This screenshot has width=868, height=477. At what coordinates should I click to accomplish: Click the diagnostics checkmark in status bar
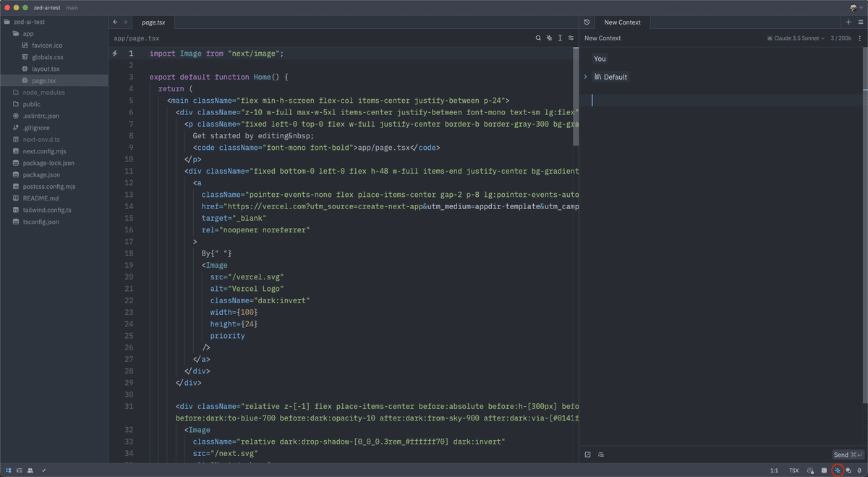click(x=44, y=470)
